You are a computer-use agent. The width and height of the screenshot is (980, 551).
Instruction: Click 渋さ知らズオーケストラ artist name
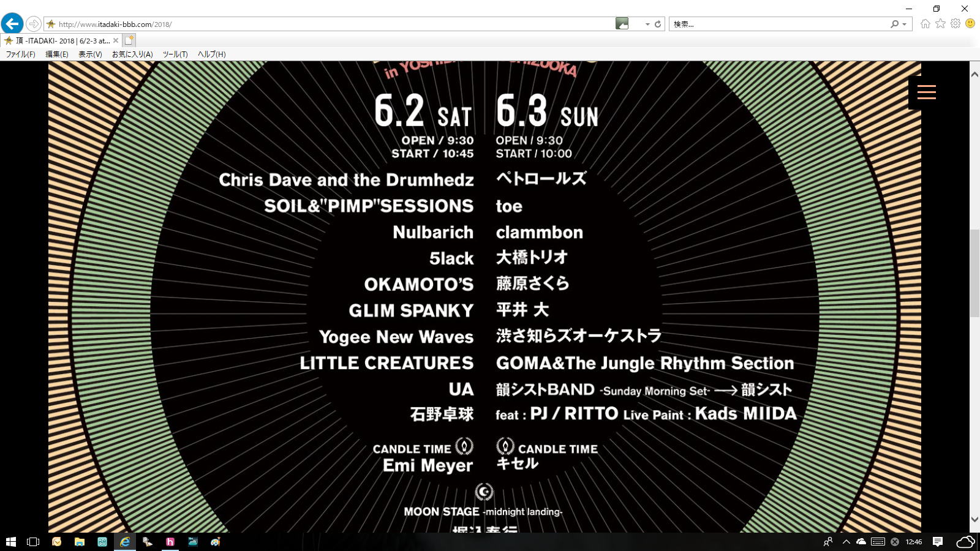(579, 336)
